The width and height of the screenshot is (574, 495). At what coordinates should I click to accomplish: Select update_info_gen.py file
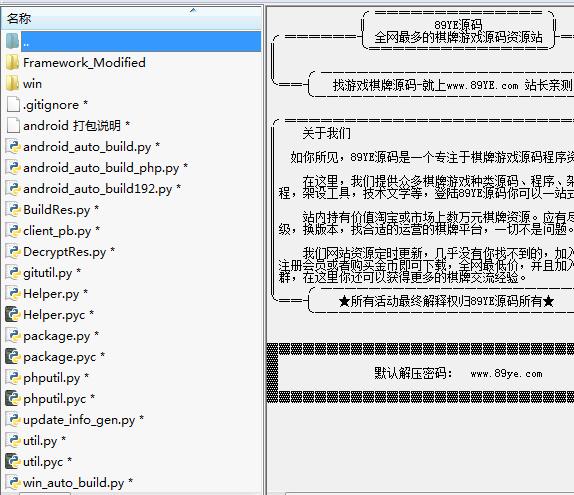pos(79,420)
